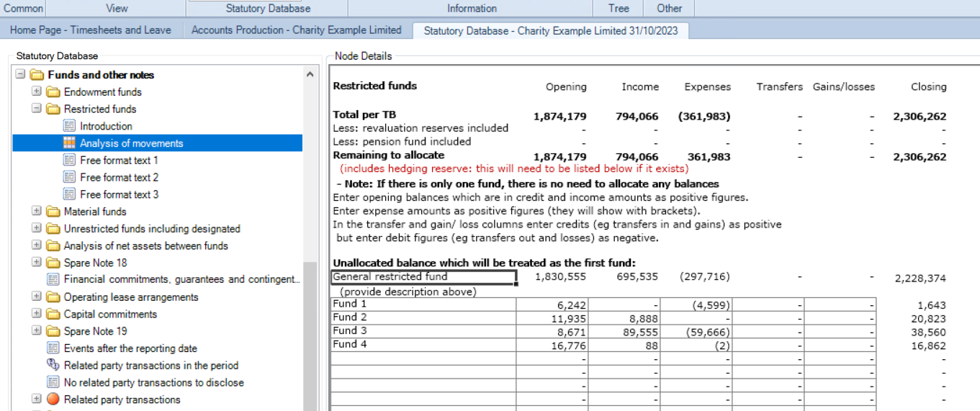Click the Fund 1 name cell
This screenshot has height=411, width=980.
click(423, 304)
